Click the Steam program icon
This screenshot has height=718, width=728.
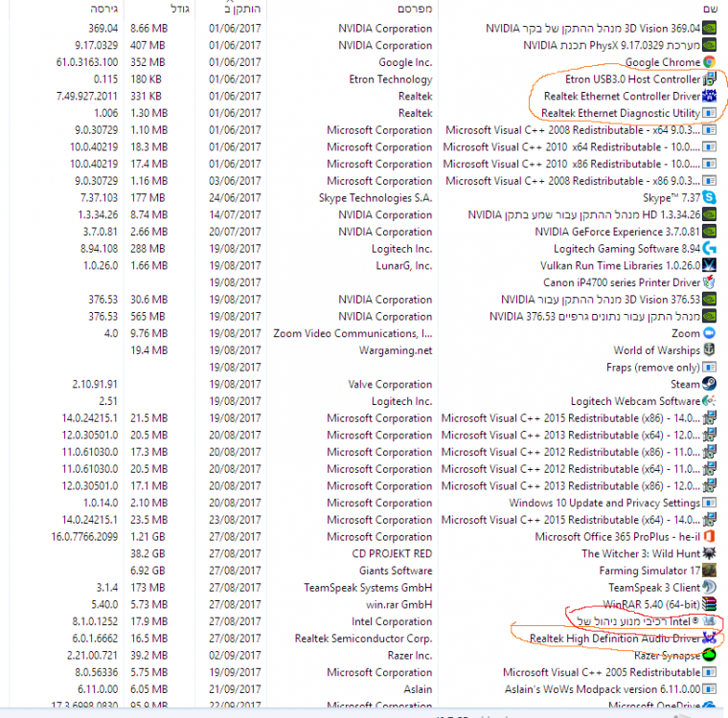coord(709,384)
